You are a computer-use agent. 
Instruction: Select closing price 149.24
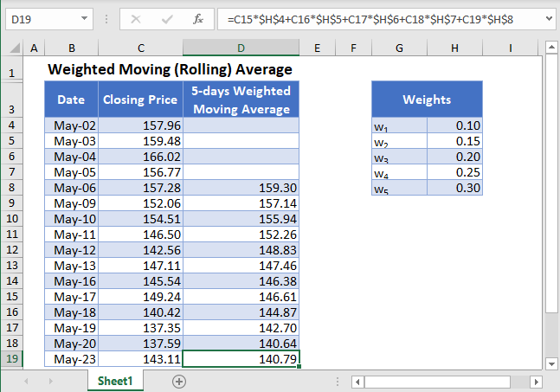point(140,296)
